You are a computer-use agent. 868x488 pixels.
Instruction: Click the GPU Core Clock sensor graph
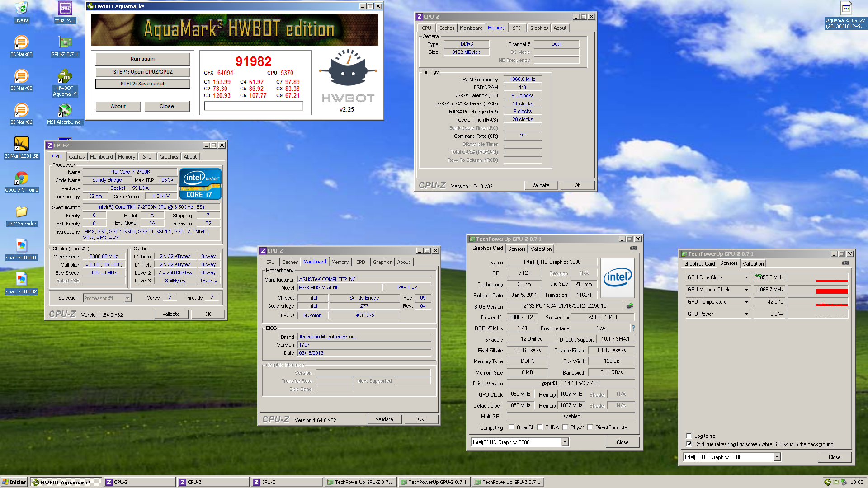tap(817, 277)
